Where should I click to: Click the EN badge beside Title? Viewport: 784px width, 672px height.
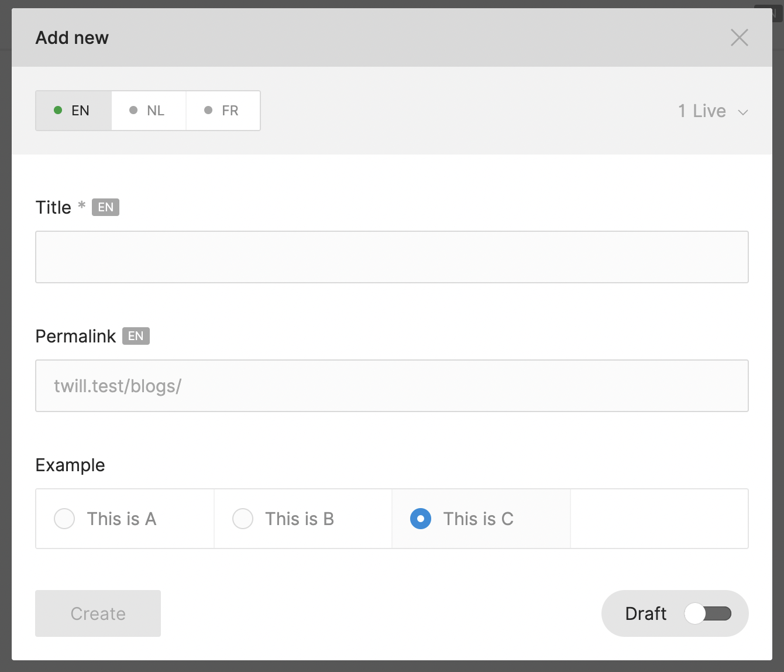(105, 207)
